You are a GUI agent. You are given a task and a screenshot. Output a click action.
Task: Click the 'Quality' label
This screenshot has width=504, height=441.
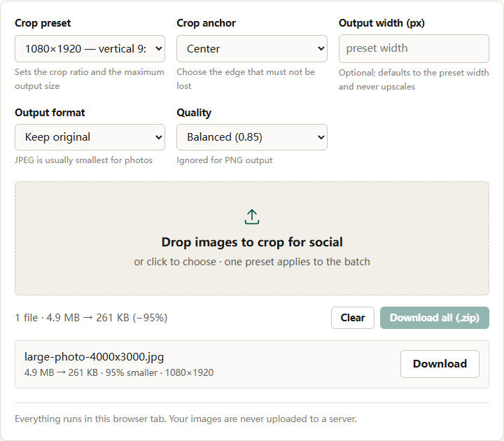(194, 113)
